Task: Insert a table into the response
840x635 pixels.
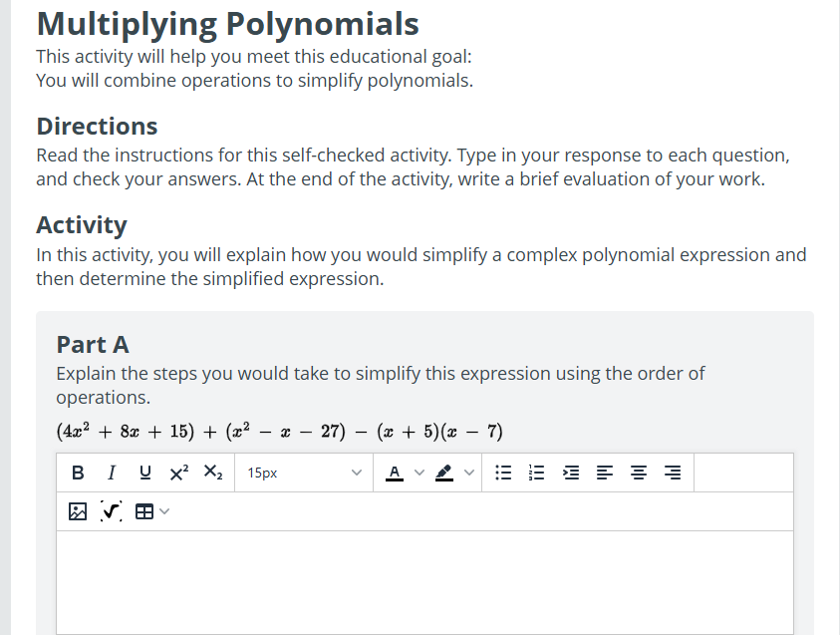Action: click(x=142, y=510)
